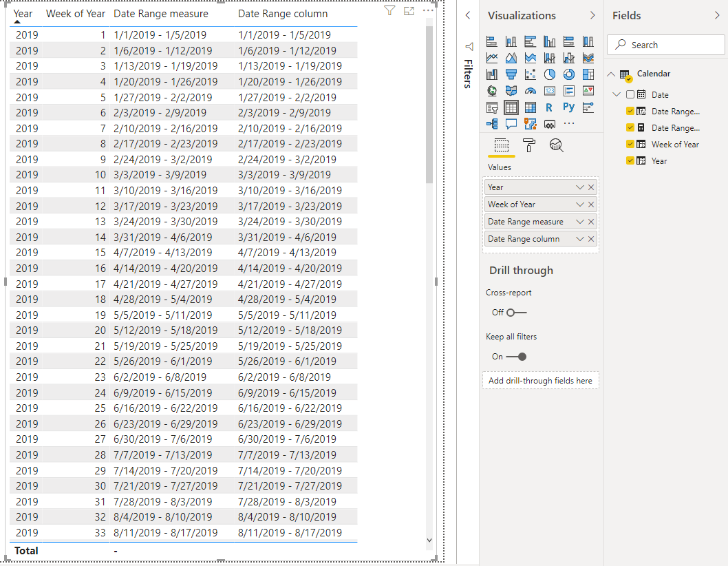
Task: Select the Decomposition tree visual
Action: [492, 124]
